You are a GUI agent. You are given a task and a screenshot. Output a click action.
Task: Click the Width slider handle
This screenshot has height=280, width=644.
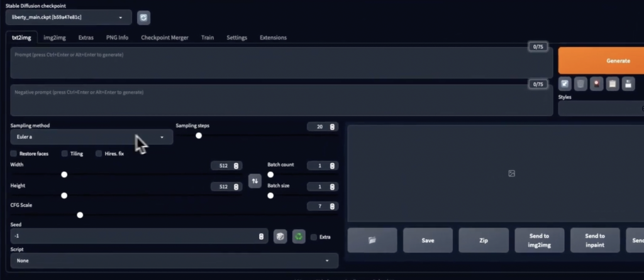point(64,175)
